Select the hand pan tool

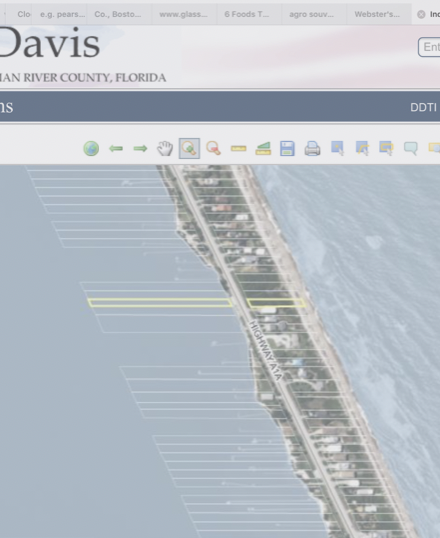(x=165, y=149)
